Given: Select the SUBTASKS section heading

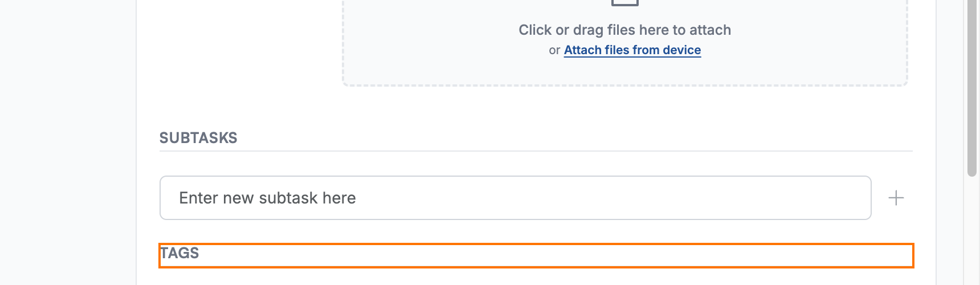Looking at the screenshot, I should pyautogui.click(x=198, y=138).
